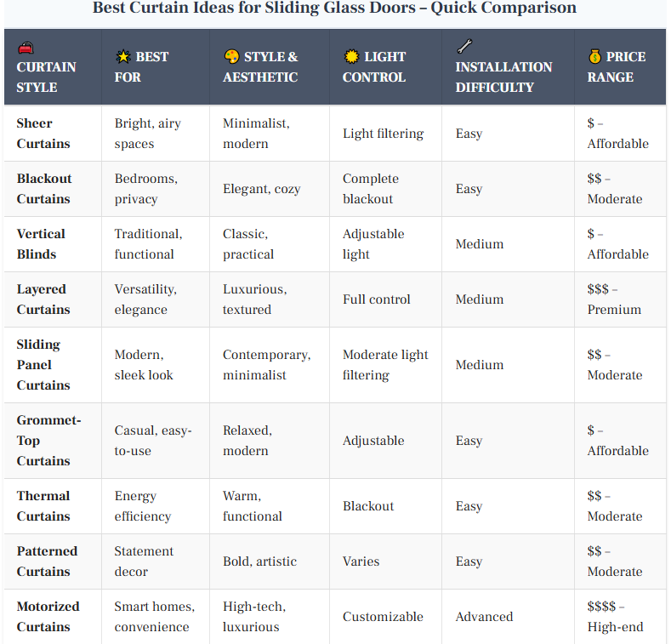
Task: Click the "Energy efficiency" cell
Action: click(x=143, y=506)
